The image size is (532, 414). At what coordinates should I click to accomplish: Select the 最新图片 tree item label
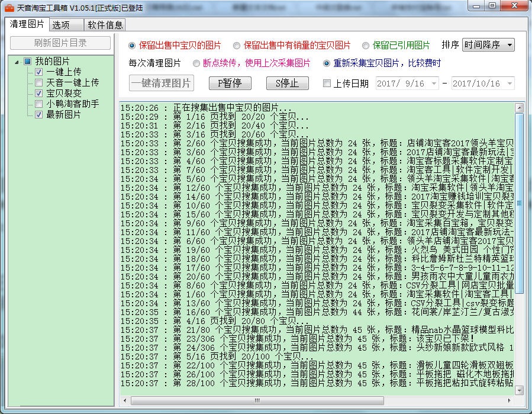(63, 114)
